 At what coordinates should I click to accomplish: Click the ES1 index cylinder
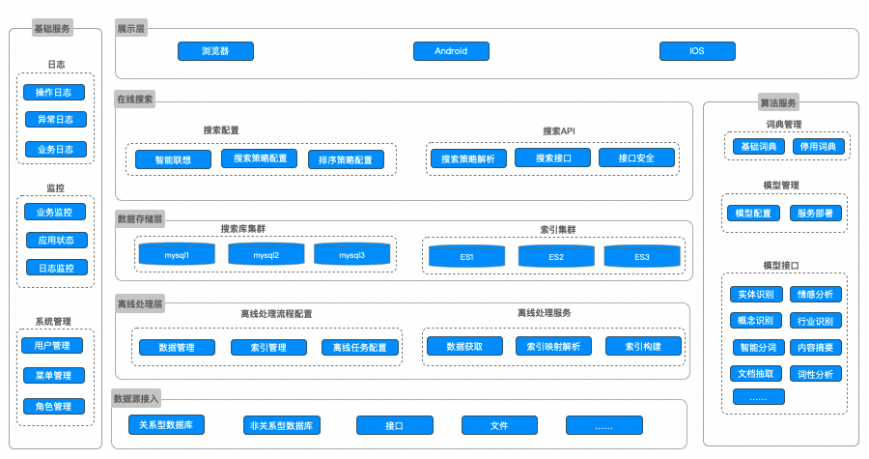click(x=467, y=257)
